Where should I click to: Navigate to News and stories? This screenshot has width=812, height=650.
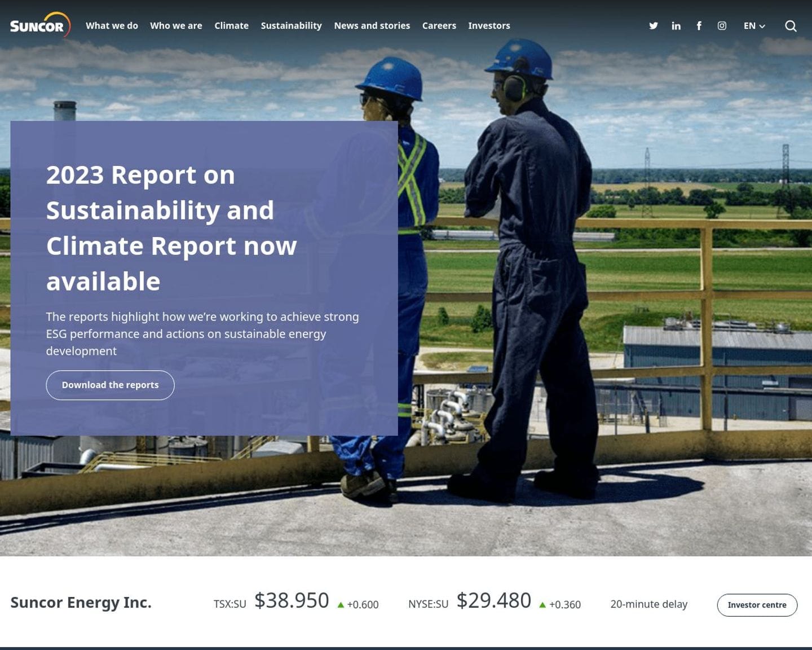372,26
